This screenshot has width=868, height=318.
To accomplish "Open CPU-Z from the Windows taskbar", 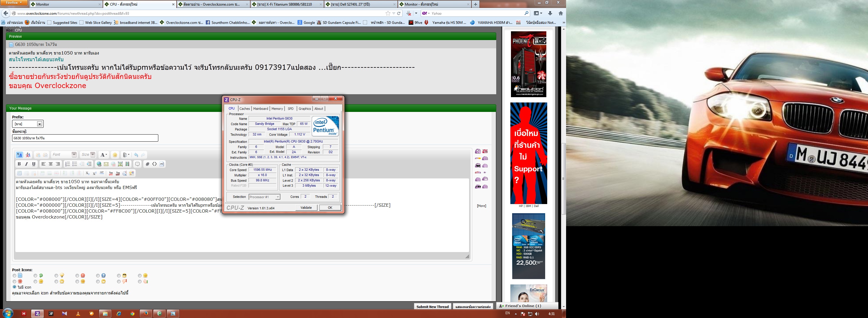I will click(37, 313).
